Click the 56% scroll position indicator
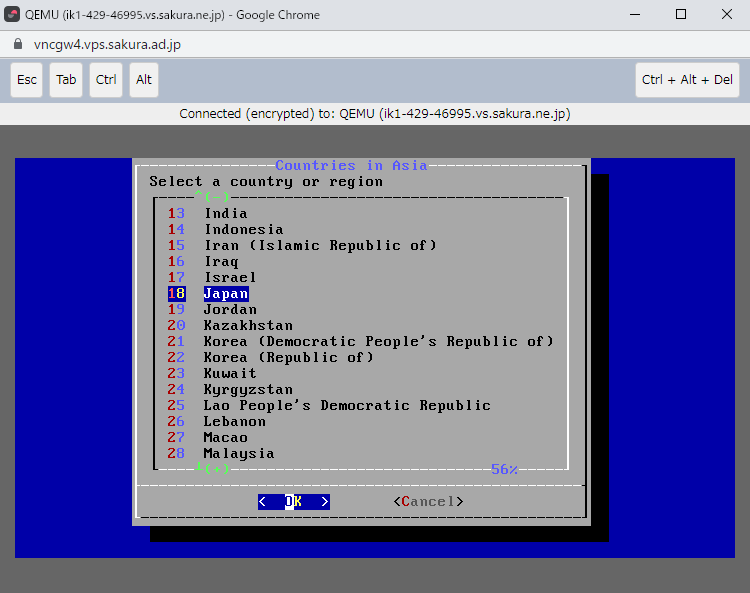 coord(504,469)
